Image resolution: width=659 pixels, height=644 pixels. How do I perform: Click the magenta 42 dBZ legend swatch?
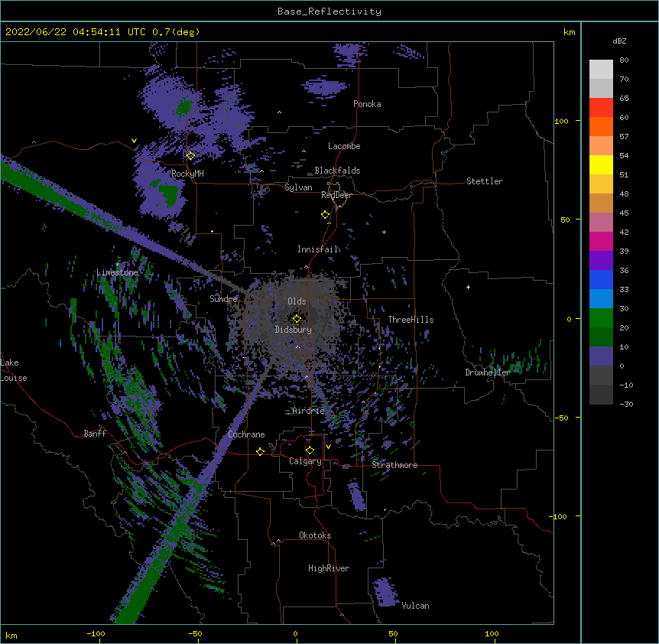[601, 241]
